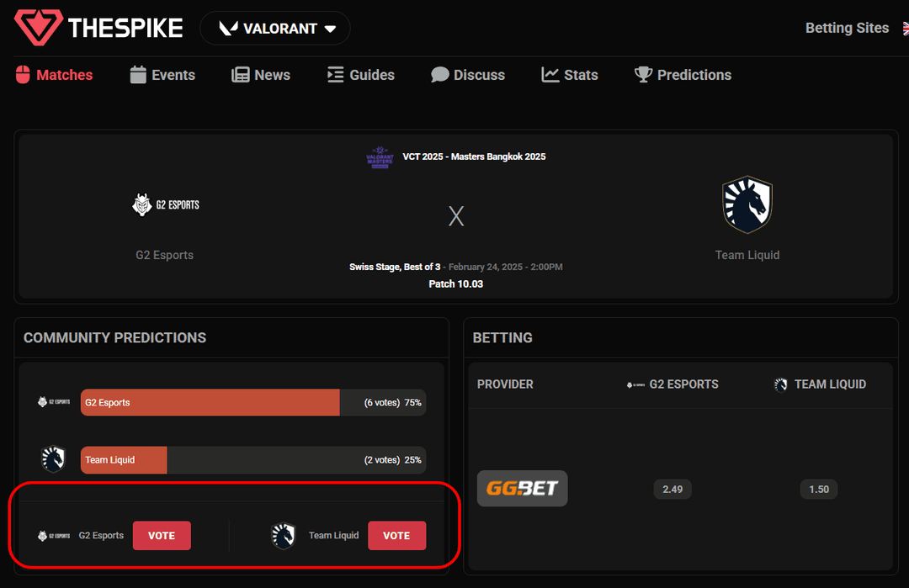This screenshot has height=588, width=909.
Task: Open the Betting Sites link
Action: coord(847,28)
